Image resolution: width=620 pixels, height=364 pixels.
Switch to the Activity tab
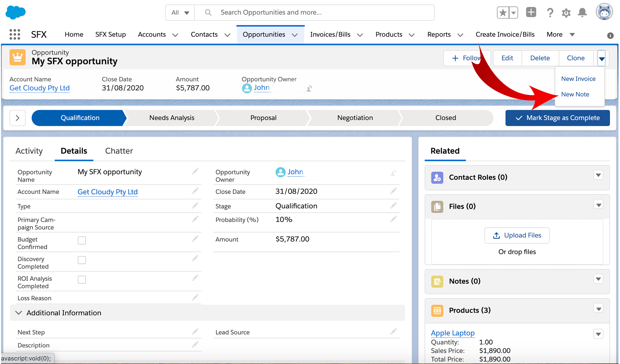coord(29,151)
